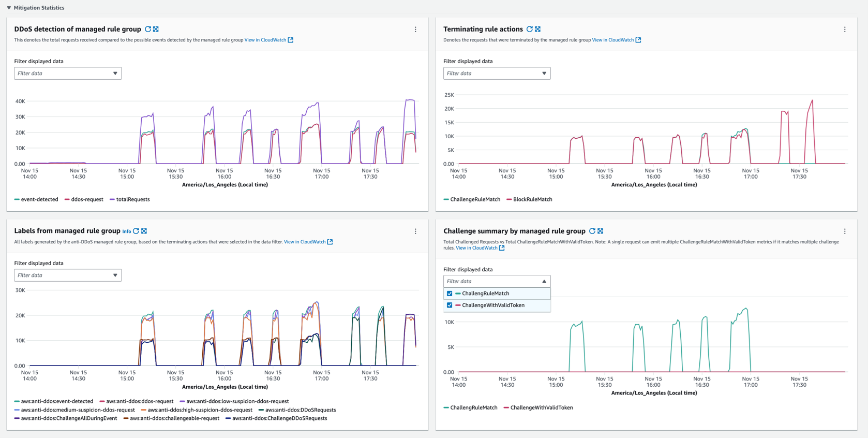868x438 pixels.
Task: Toggle aws:anti-ddos:challengeable-request legend entry
Action: [171, 418]
